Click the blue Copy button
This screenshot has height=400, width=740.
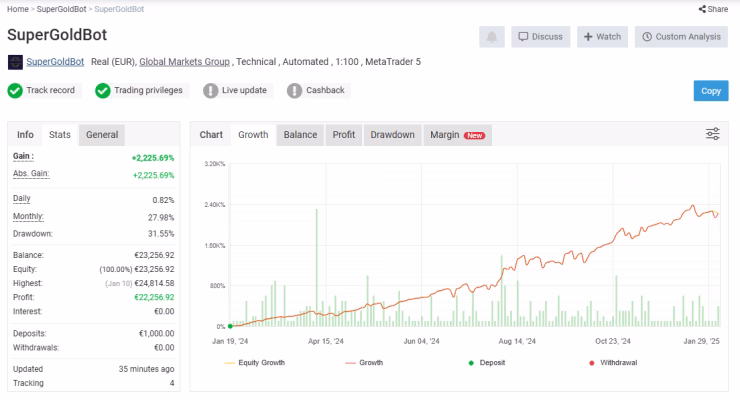click(x=711, y=91)
